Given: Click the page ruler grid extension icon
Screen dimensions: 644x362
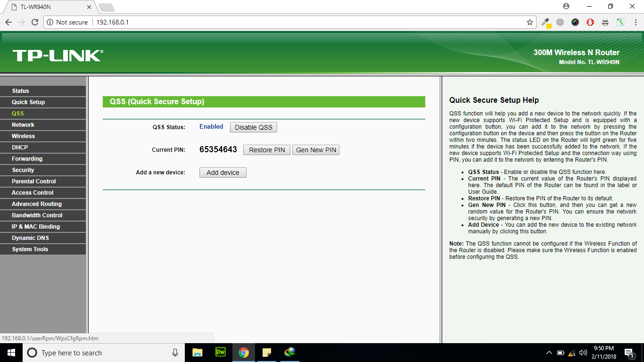Looking at the screenshot, I should pos(620,22).
